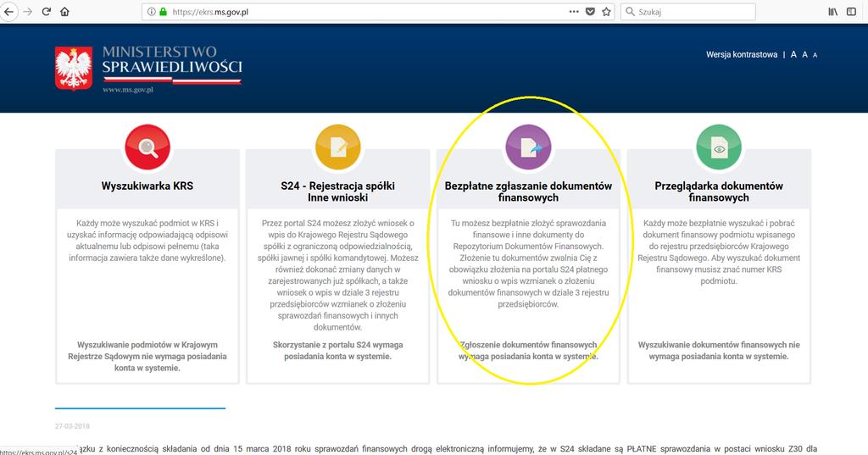This screenshot has width=868, height=455.
Task: Click the Szukaj search input field
Action: click(688, 12)
